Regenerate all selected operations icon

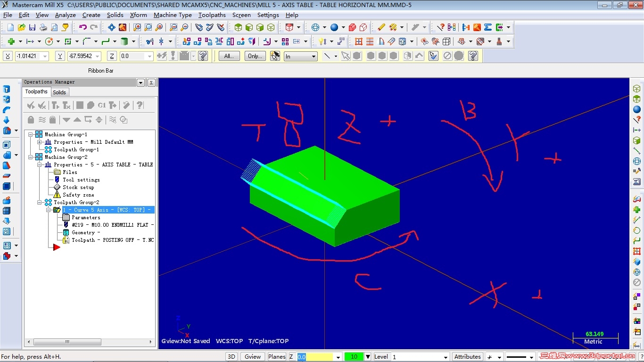pos(55,105)
